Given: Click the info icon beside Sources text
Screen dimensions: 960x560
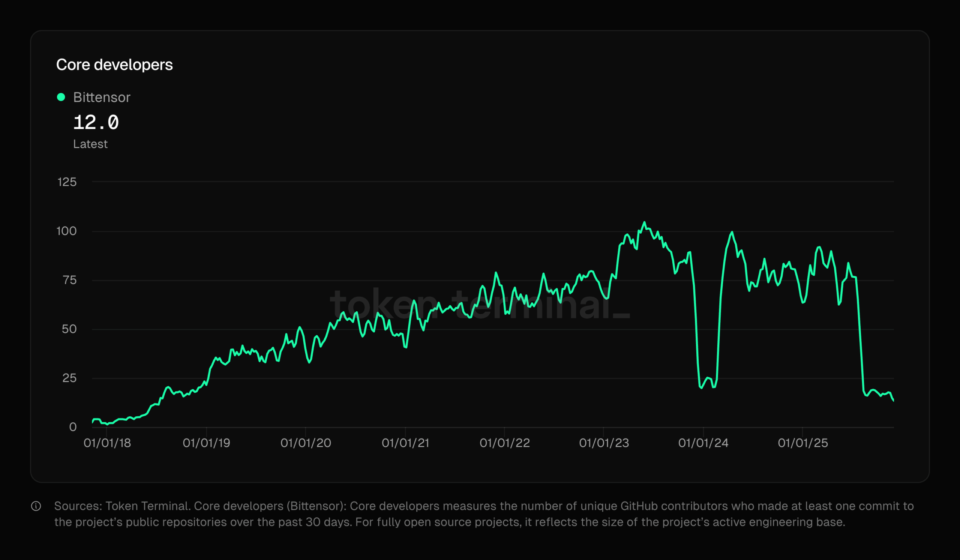Looking at the screenshot, I should point(36,506).
